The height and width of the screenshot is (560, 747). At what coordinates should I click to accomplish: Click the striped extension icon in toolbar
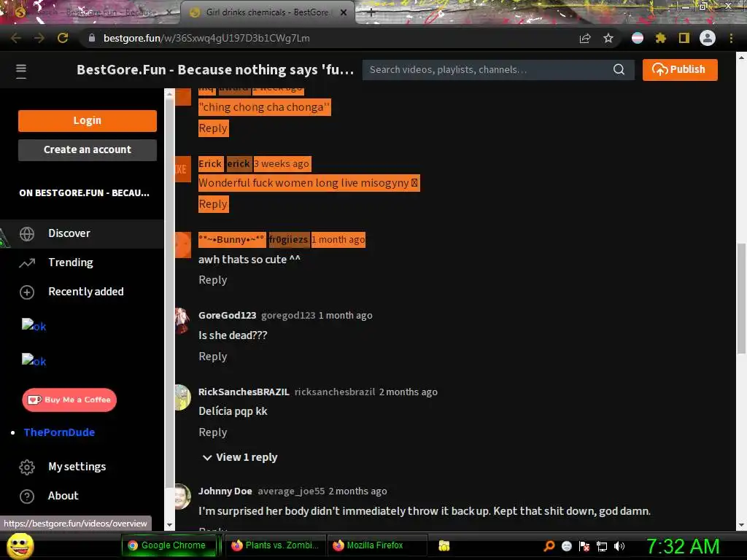click(637, 38)
